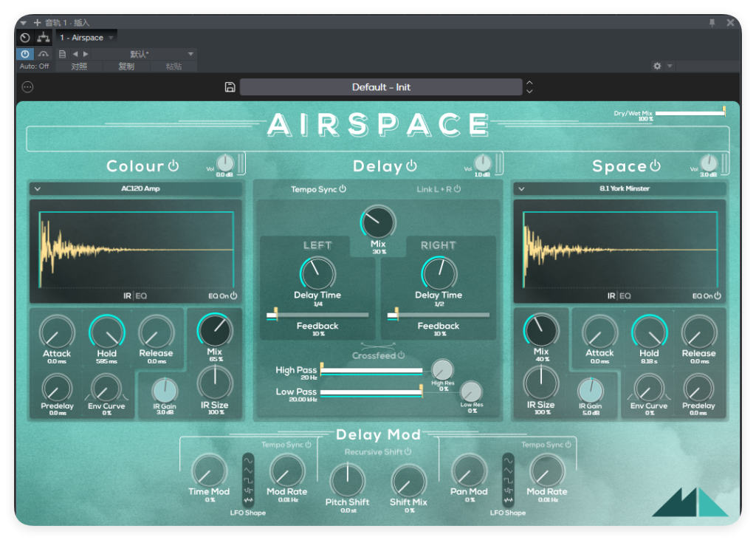Click the 对照 compare button
The image size is (756, 540).
coord(79,66)
